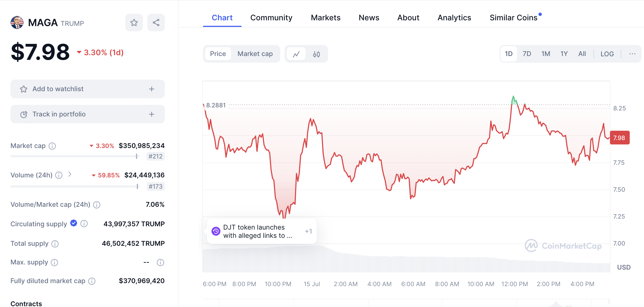Click the Fully diluted market cap info icon
644x307 pixels.
[92, 281]
